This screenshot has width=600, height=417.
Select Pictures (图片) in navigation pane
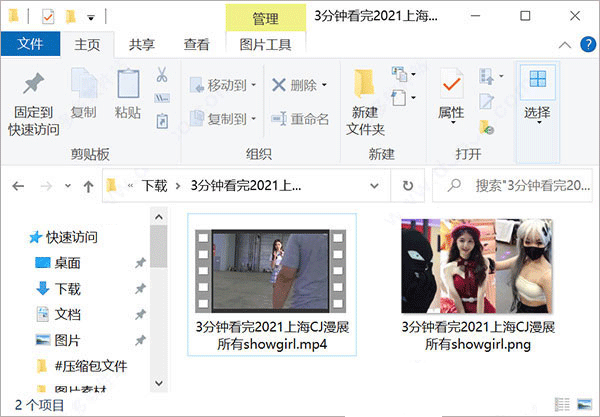(58, 340)
